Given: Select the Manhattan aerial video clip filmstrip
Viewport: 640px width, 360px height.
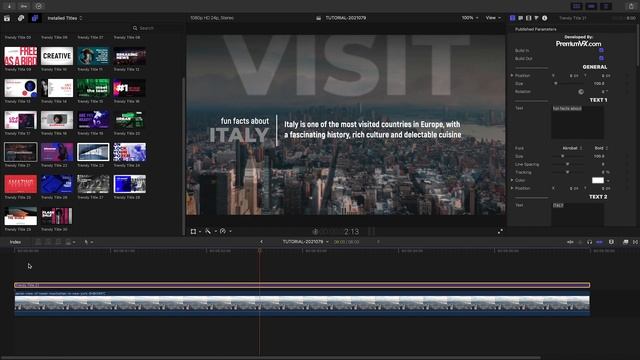Looking at the screenshot, I should point(302,303).
